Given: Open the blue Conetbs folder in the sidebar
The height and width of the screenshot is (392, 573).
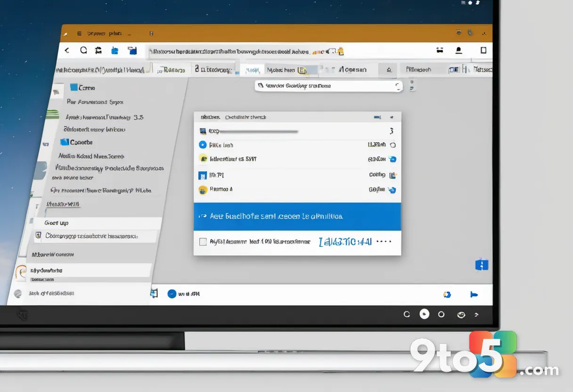Looking at the screenshot, I should tap(65, 142).
